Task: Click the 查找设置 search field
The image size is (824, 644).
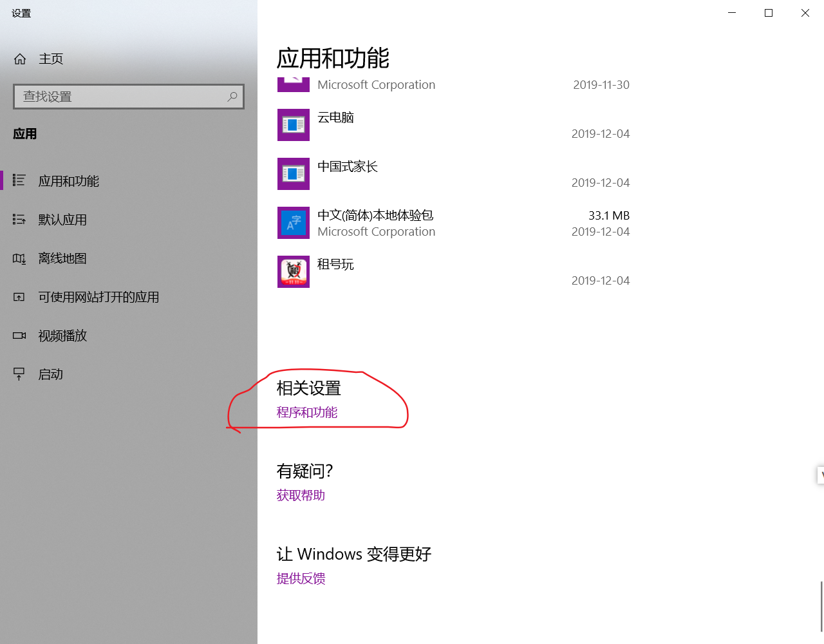Action: [122, 96]
